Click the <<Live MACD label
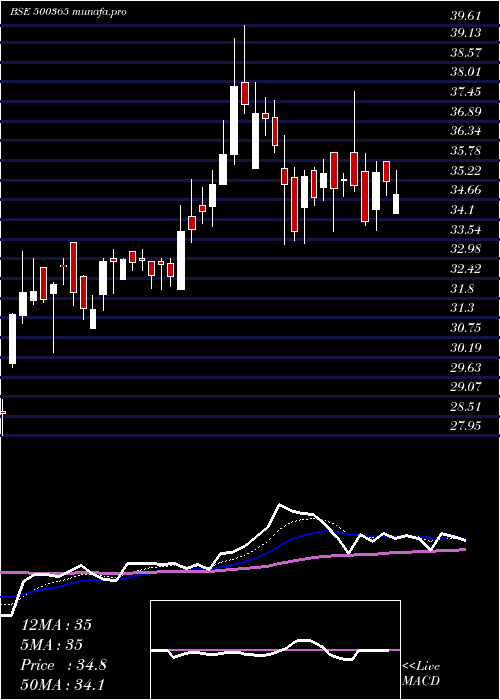The height and width of the screenshot is (700, 500). (x=421, y=674)
